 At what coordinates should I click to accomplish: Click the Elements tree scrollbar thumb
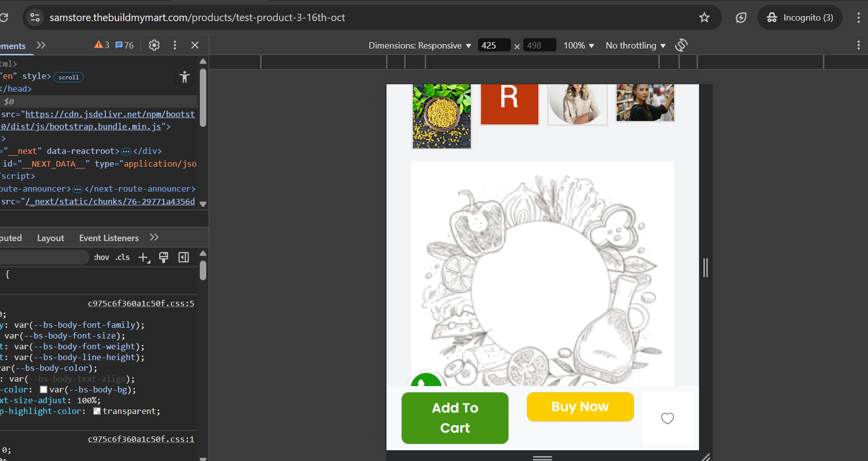203,97
